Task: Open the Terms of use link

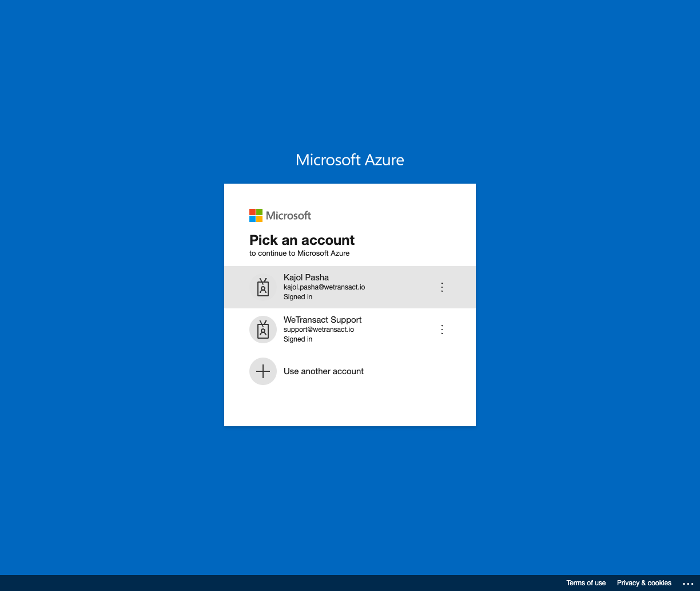Action: pyautogui.click(x=586, y=583)
